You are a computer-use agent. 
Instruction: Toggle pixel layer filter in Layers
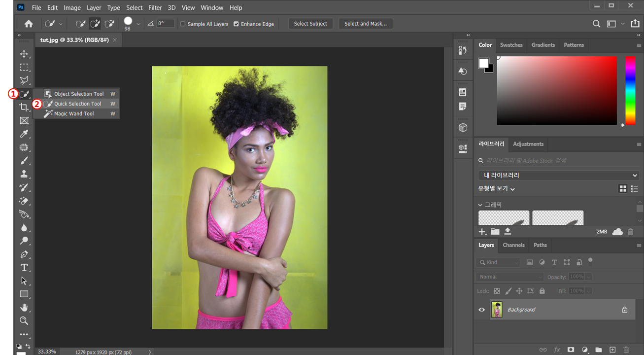pos(530,262)
